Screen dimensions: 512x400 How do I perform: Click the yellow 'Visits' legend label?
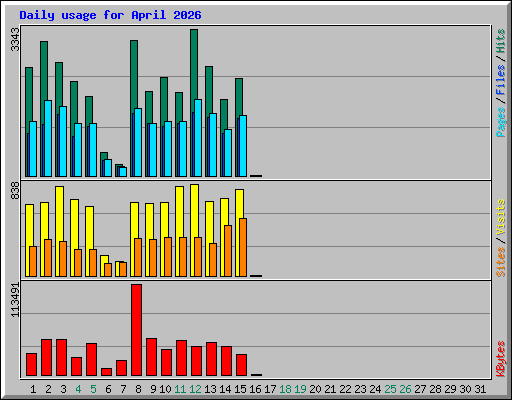(x=501, y=217)
